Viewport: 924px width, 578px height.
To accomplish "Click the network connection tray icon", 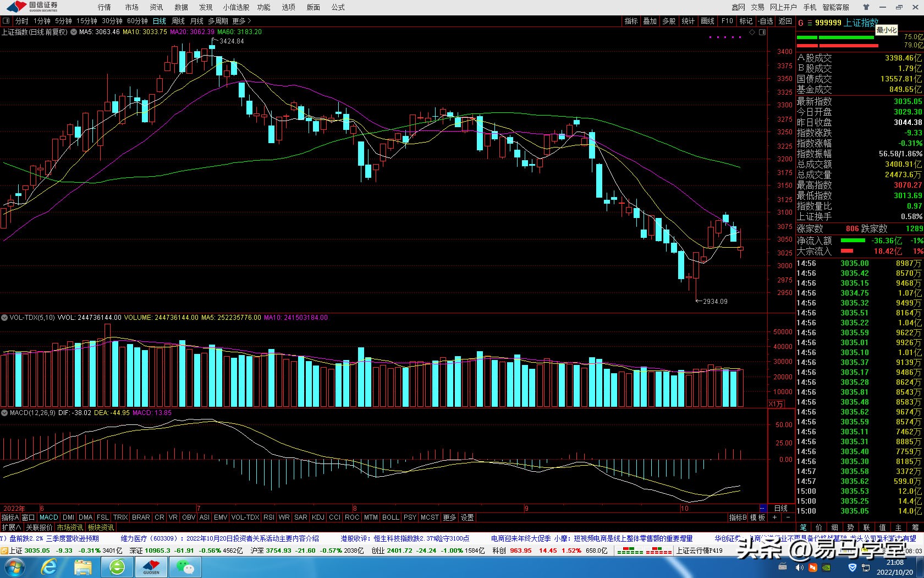I will coord(866,567).
